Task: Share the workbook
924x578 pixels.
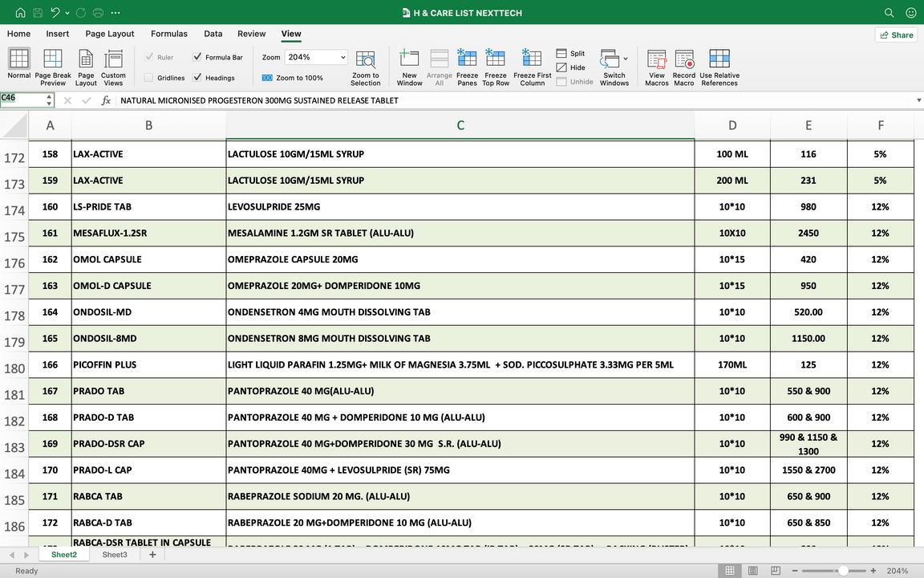Action: pos(896,35)
